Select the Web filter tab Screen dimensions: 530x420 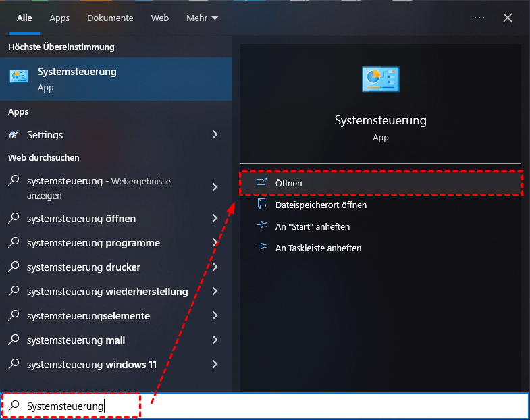(x=160, y=18)
